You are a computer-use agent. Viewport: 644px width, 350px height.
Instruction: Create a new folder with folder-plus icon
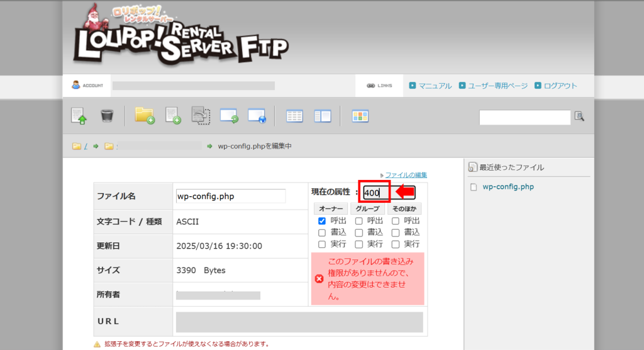pos(145,116)
